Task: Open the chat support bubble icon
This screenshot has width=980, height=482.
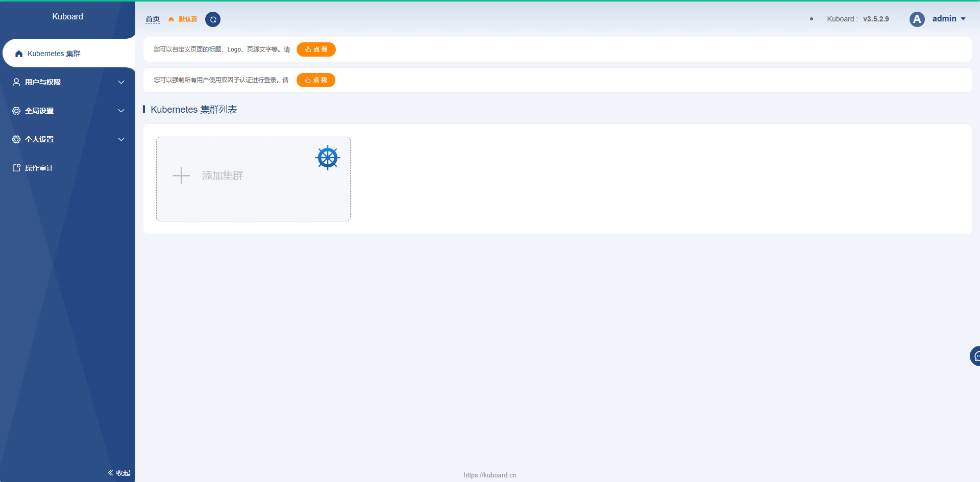Action: (975, 356)
